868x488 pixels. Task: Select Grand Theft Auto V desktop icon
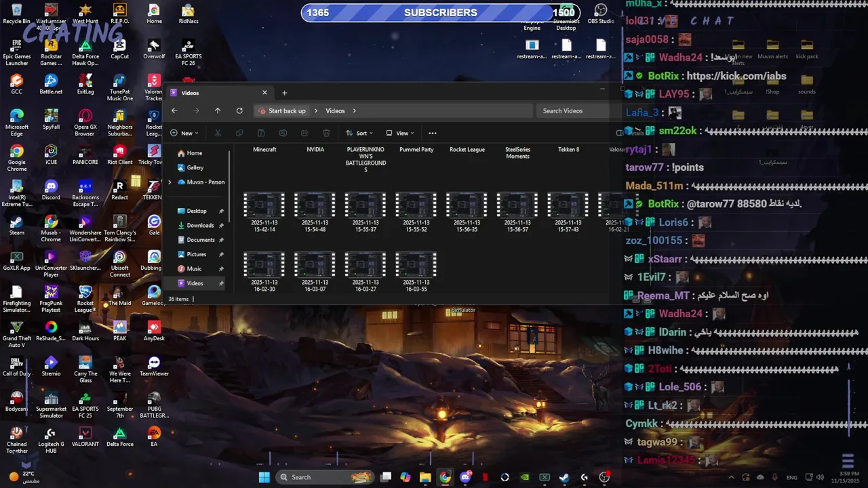pos(16,333)
